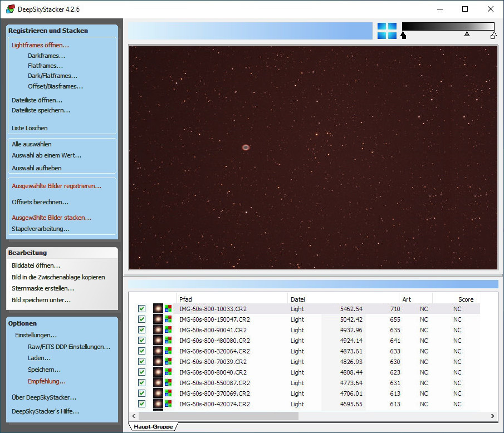This screenshot has width=504, height=433.
Task: Click the DeepSkyStacker logo in title bar
Action: [x=10, y=9]
